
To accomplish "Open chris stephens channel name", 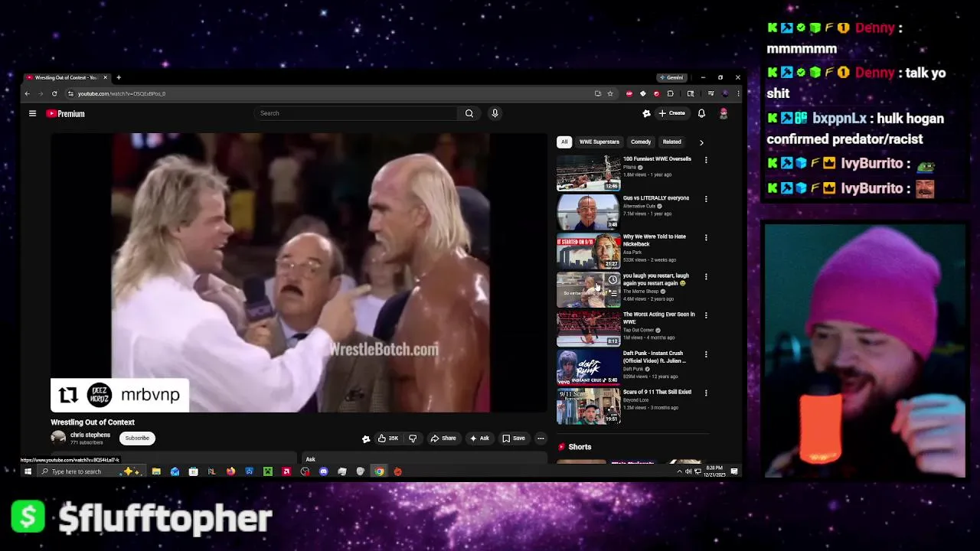I will (x=90, y=435).
